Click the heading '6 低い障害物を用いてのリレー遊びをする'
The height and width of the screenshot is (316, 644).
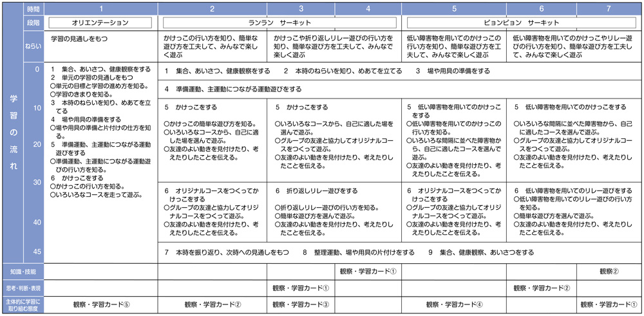point(573,191)
